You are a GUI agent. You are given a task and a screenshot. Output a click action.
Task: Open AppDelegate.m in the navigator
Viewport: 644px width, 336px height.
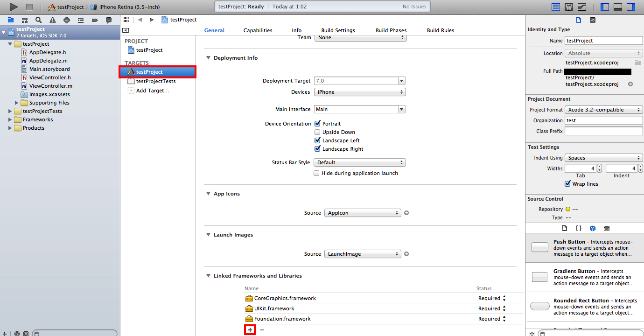coord(49,61)
